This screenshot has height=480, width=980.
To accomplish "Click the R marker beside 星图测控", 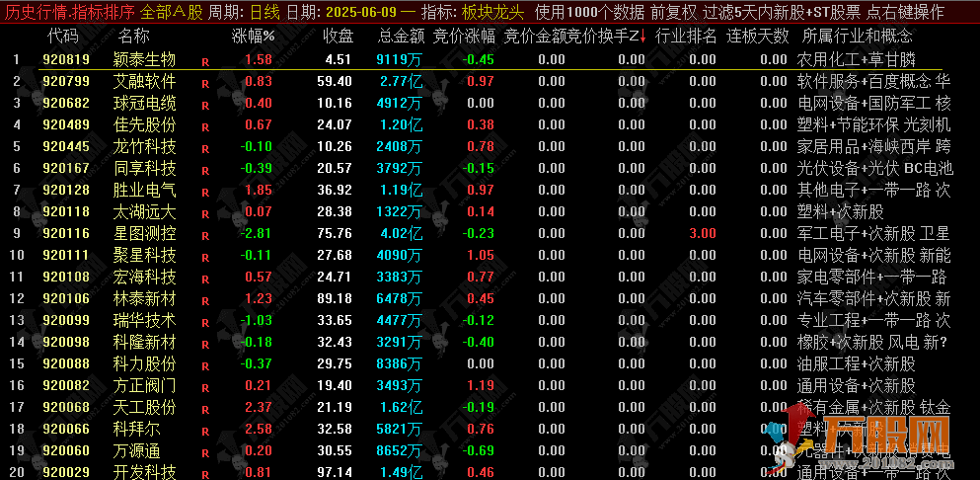I will point(205,237).
